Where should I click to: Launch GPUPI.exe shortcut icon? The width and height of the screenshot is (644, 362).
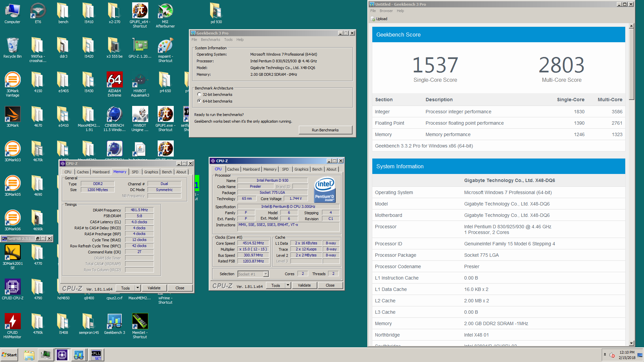pyautogui.click(x=165, y=119)
